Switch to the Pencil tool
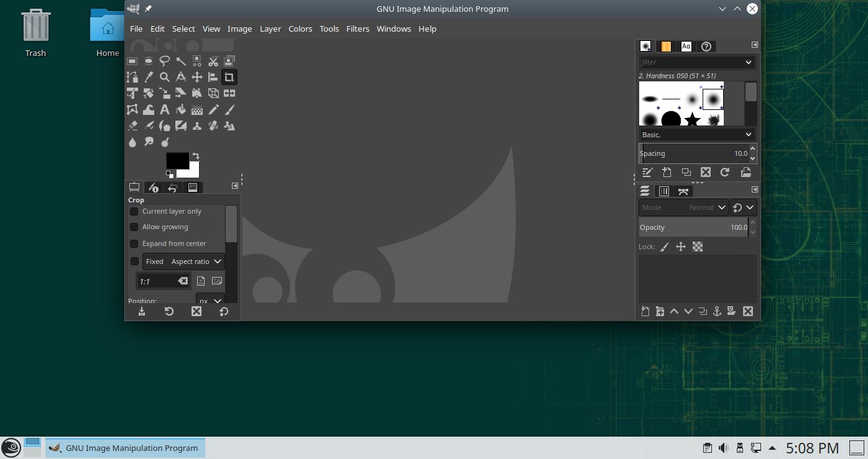 213,110
